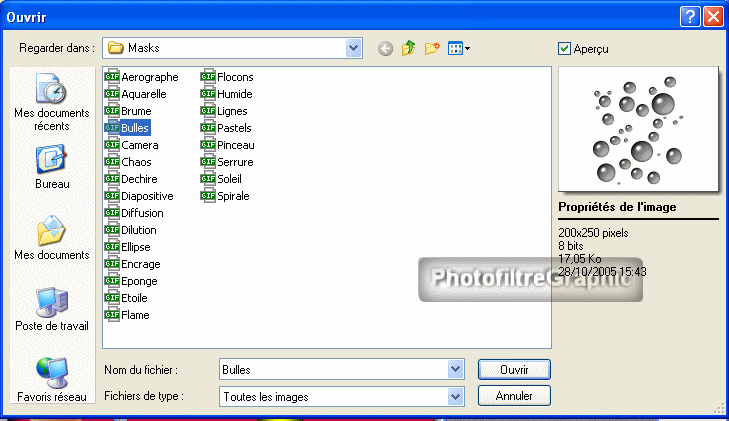Go to Bureau in sidebar
The height and width of the screenshot is (421, 729).
tap(51, 167)
